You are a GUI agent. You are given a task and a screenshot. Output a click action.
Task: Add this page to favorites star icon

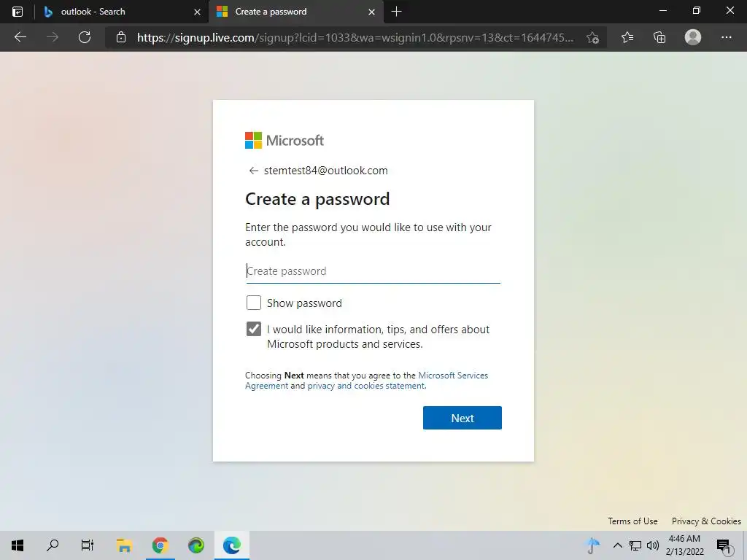(x=592, y=37)
